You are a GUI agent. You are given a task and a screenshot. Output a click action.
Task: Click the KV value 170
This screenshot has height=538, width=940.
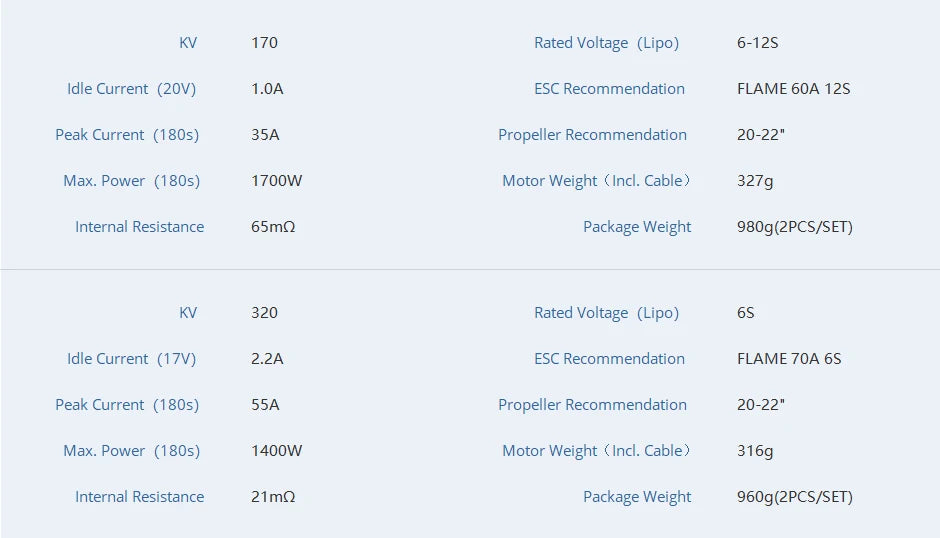[264, 43]
